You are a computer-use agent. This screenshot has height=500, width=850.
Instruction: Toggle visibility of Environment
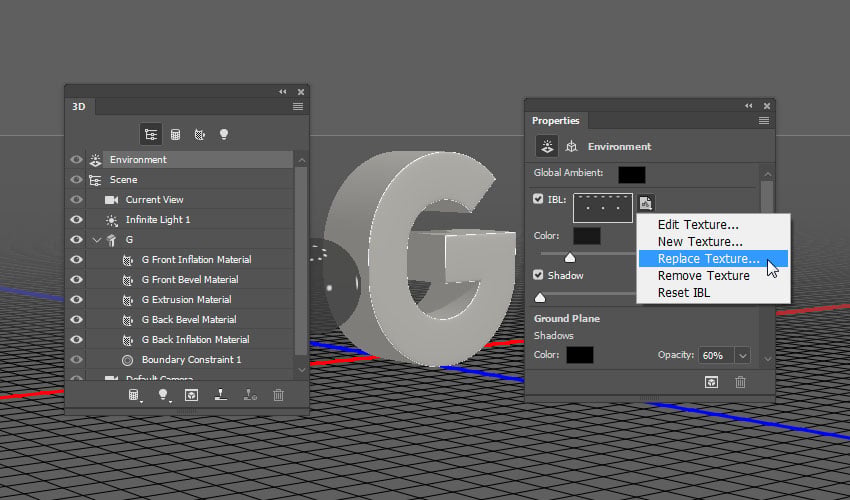[76, 160]
